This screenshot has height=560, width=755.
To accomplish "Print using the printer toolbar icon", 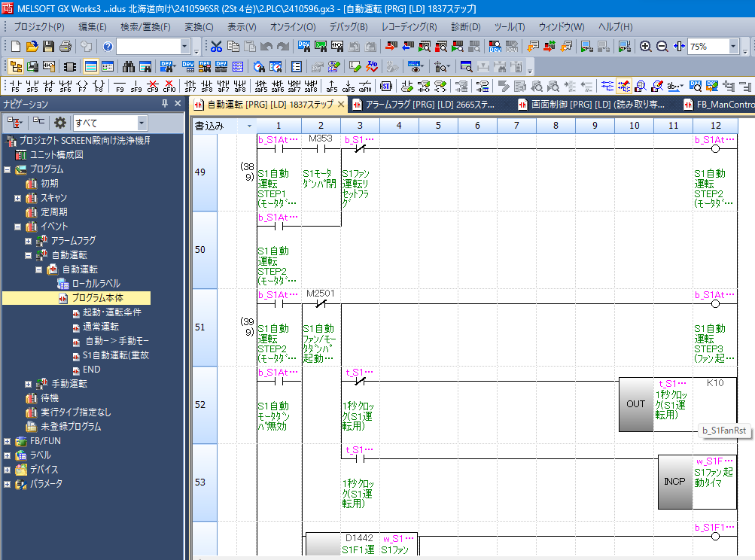I will coord(65,46).
